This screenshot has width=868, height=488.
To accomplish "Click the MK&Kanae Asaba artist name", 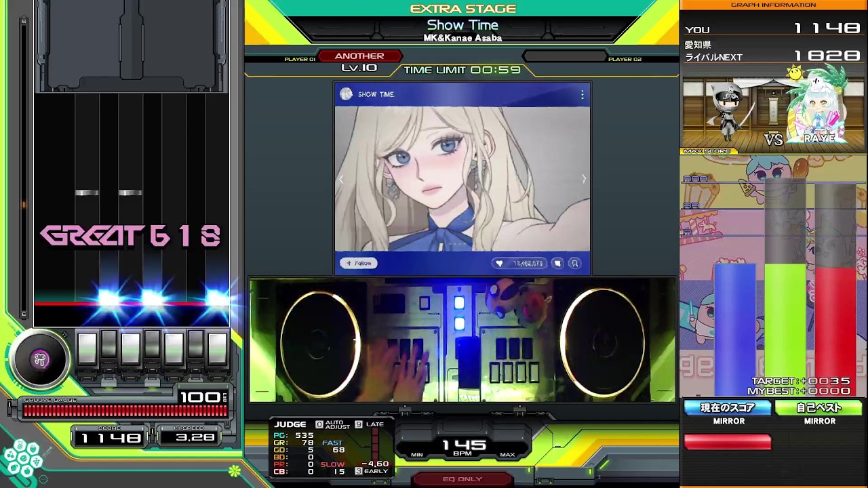I will point(462,38).
